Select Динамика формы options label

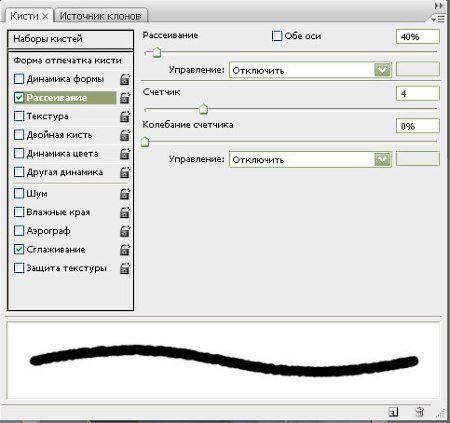[65, 79]
